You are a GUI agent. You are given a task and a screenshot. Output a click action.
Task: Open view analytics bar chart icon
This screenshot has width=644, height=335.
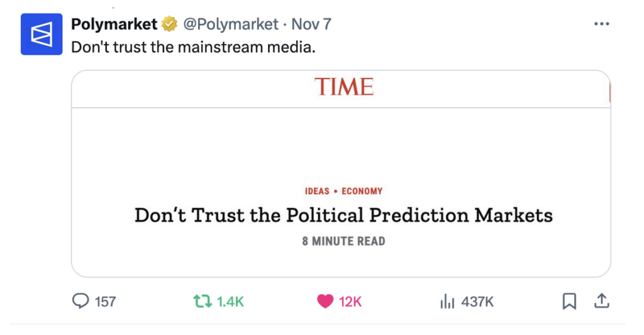click(447, 302)
